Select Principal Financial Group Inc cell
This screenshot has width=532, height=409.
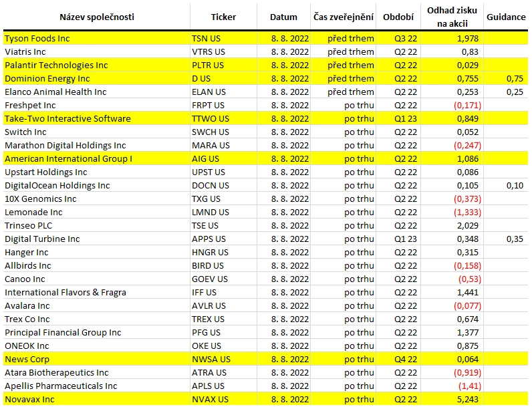click(97, 332)
